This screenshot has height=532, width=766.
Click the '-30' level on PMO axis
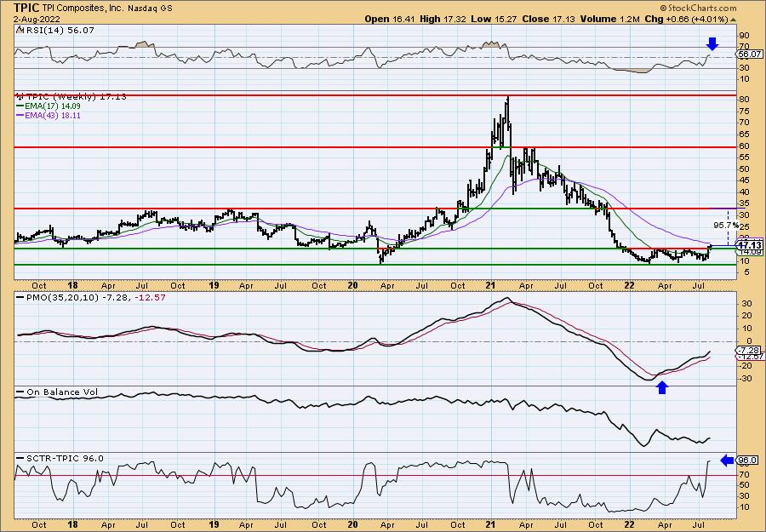[x=745, y=379]
